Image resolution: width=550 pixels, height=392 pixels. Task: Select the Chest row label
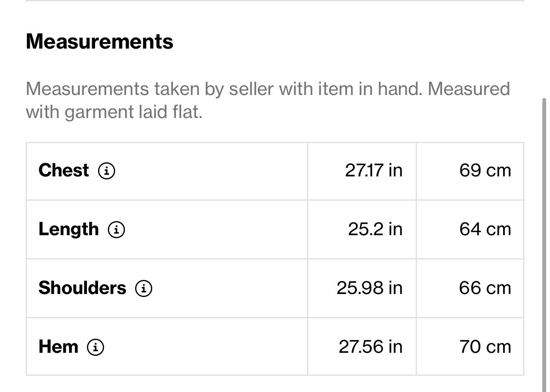click(64, 170)
